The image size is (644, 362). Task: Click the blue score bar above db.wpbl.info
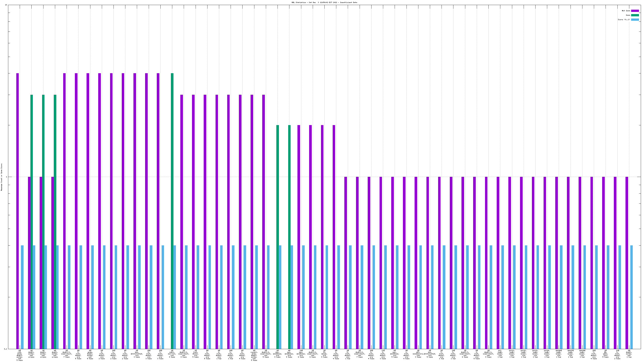tap(608, 297)
